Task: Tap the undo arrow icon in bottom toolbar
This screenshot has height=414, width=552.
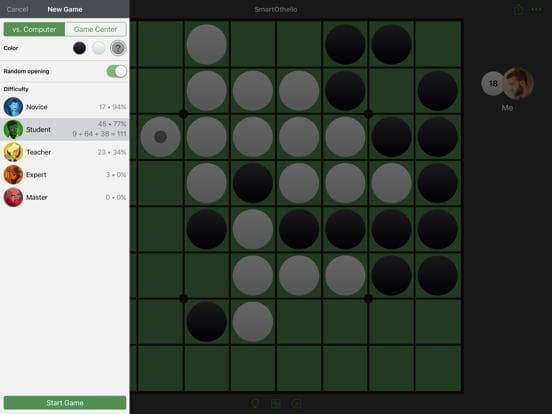Action: (296, 403)
